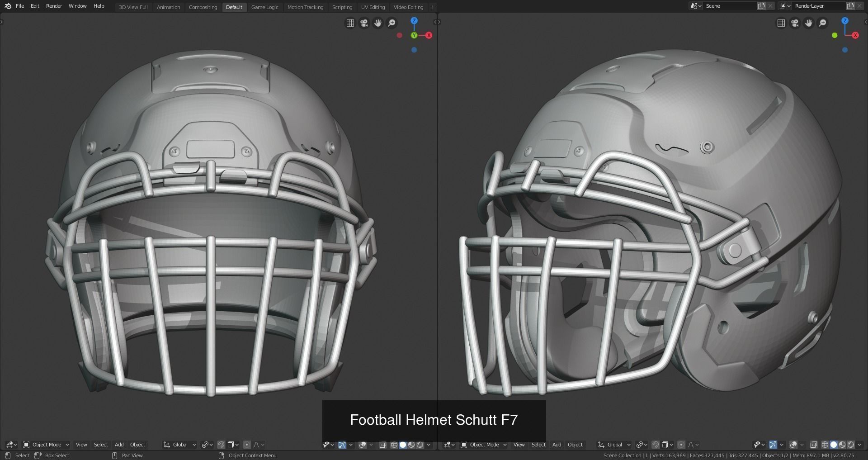
Task: Toggle snapping magnet in right viewport
Action: (656, 445)
